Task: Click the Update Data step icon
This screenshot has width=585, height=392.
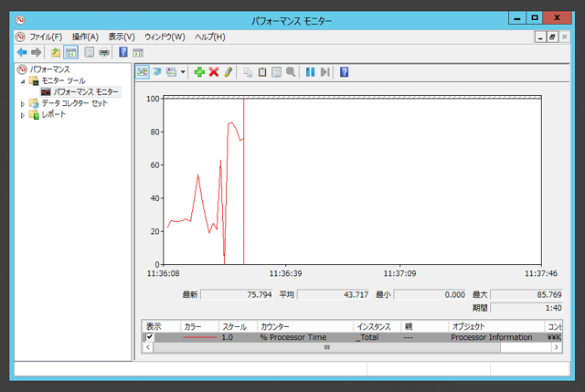Action: coord(325,72)
